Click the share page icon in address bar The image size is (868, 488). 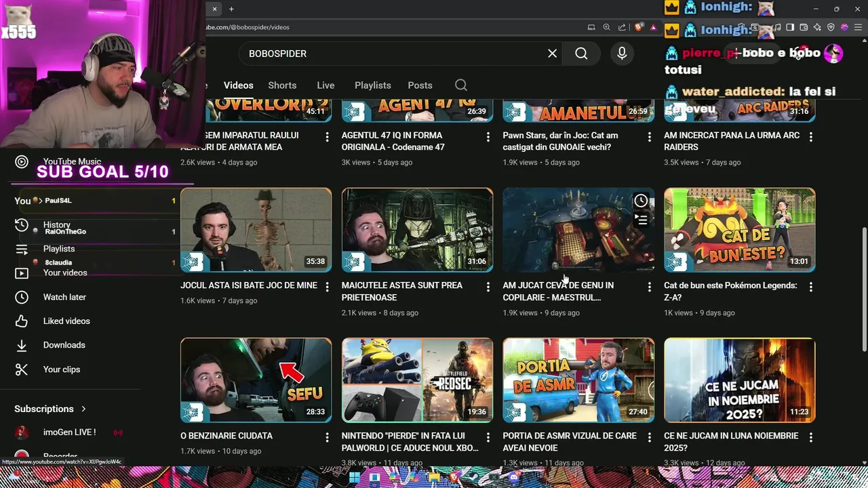(x=622, y=27)
